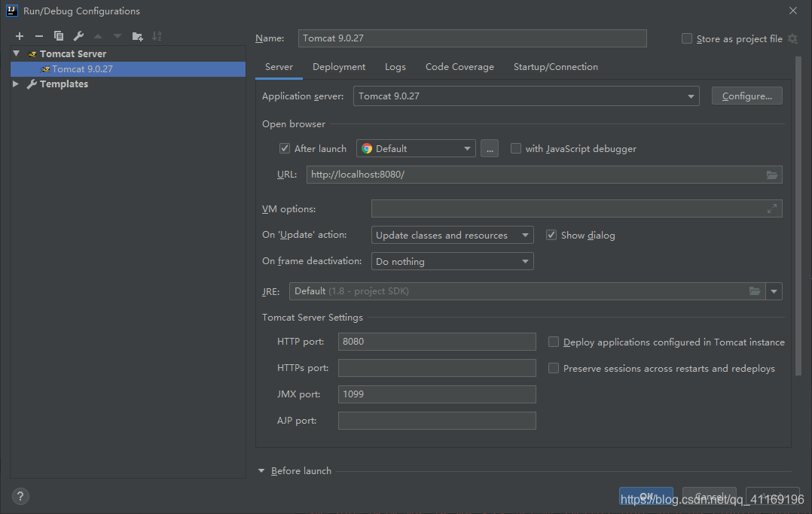
Task: Switch to the Startup/Connection tab
Action: point(556,67)
